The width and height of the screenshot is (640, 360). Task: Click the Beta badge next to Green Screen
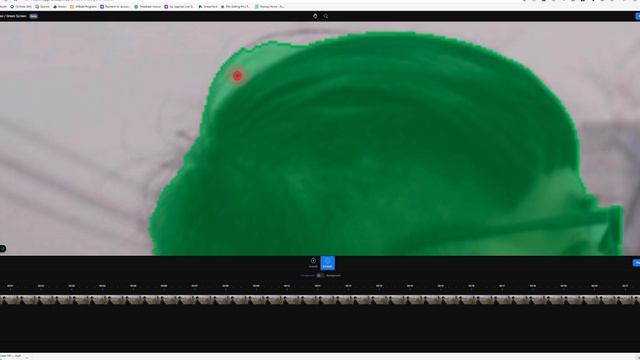pyautogui.click(x=33, y=16)
